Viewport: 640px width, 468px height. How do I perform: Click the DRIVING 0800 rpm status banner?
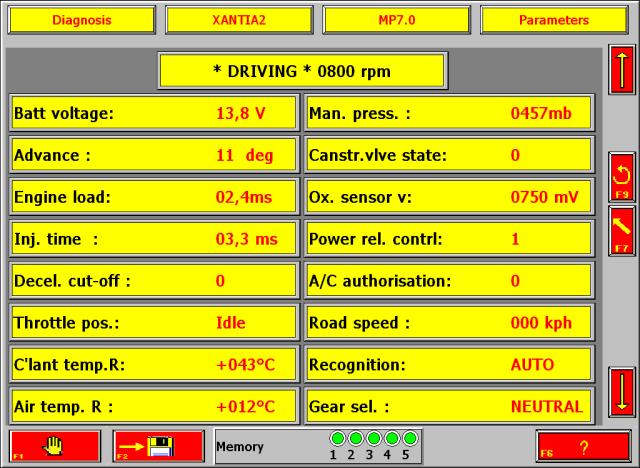click(302, 71)
